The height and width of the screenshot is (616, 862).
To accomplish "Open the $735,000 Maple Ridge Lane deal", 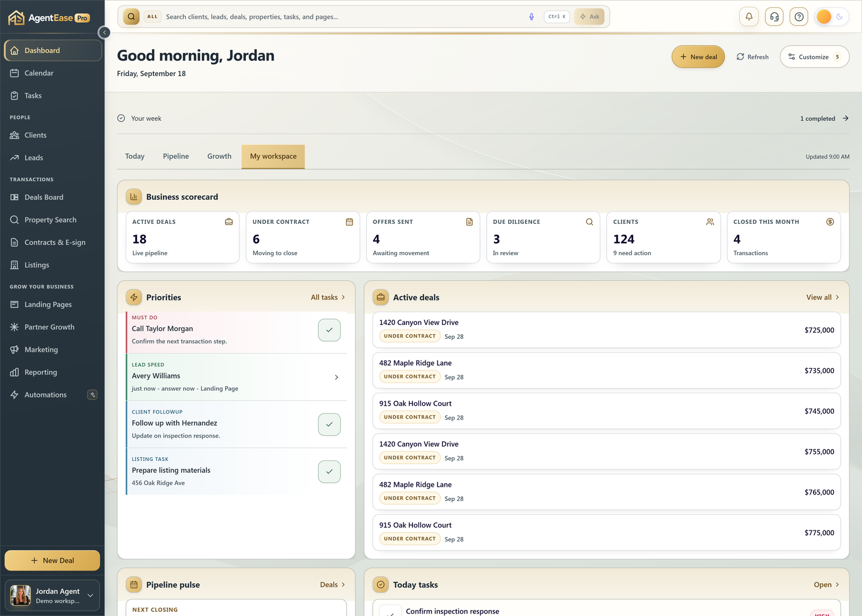I will [x=606, y=371].
